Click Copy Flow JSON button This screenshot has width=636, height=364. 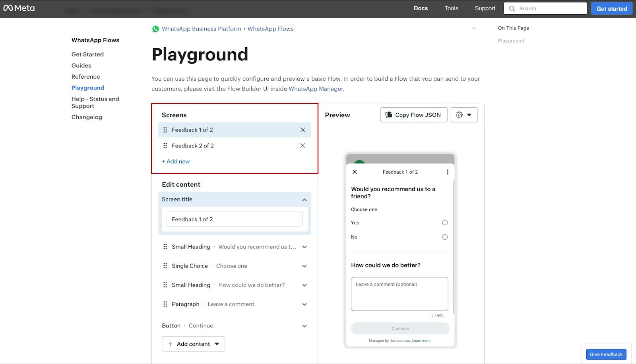point(414,115)
